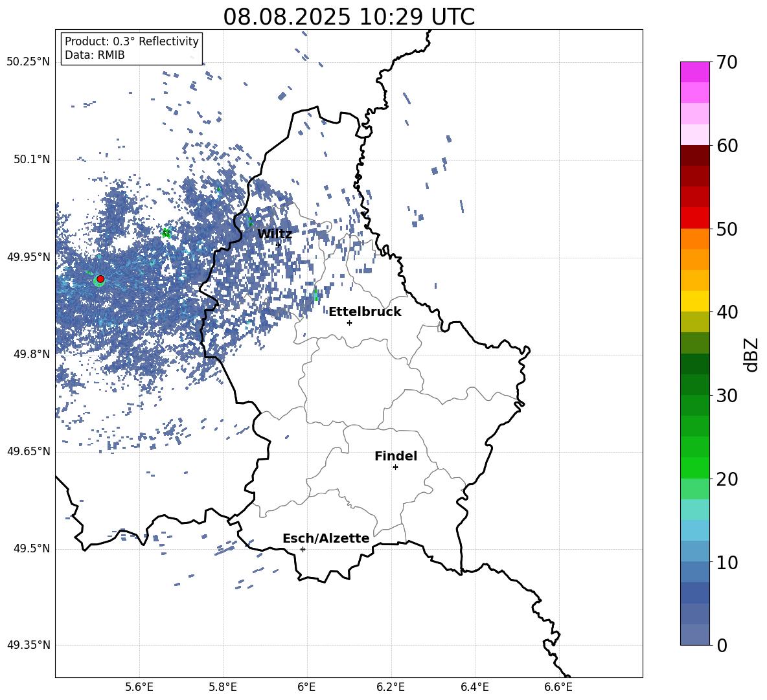Click the 6.2°E longitude label

391,687
